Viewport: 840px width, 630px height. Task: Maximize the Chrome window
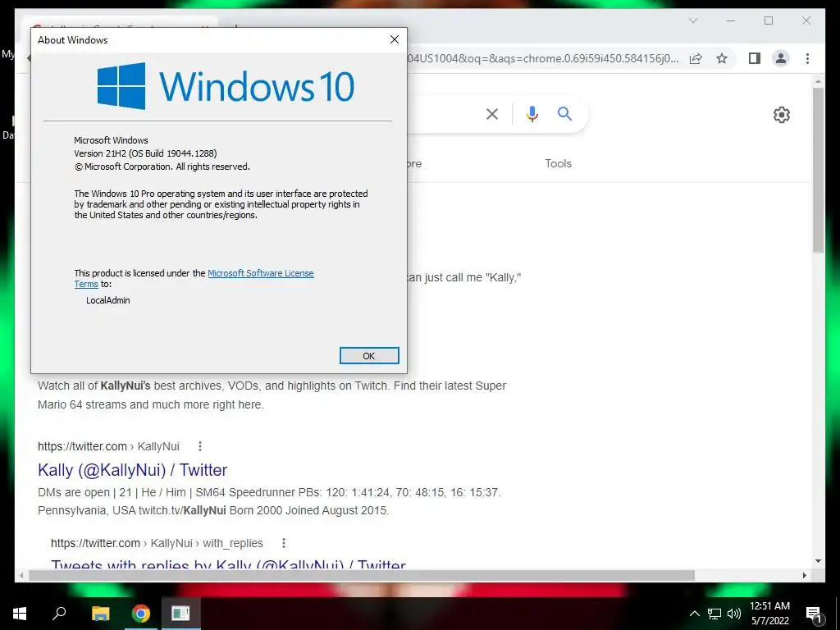click(769, 21)
